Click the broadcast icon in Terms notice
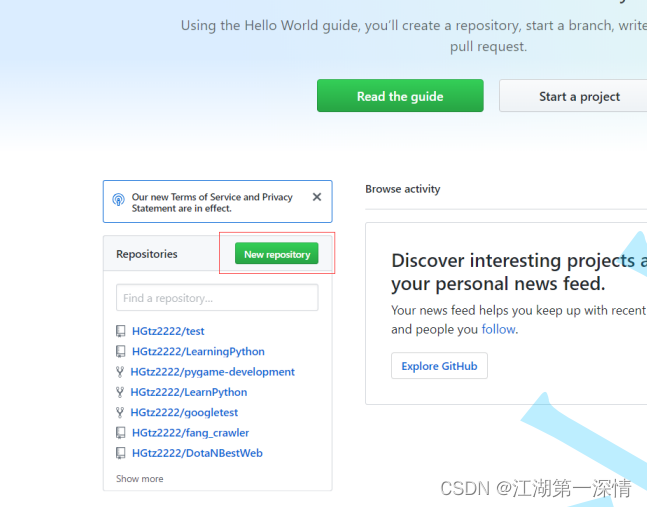Image resolution: width=647 pixels, height=507 pixels. (x=118, y=200)
